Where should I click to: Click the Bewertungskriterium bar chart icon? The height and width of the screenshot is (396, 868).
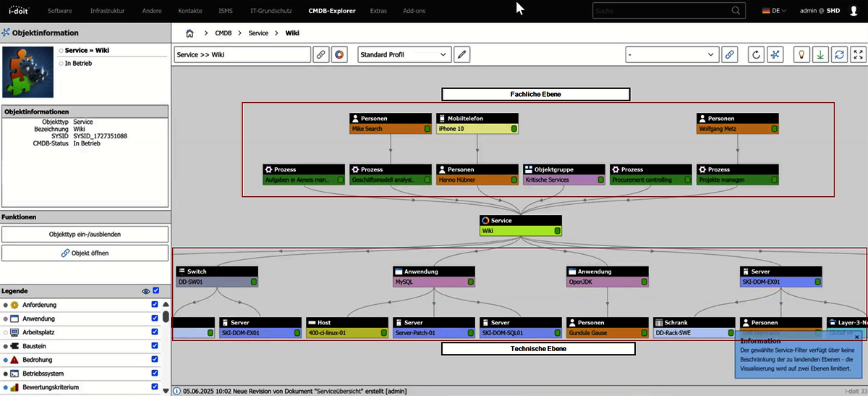click(14, 387)
